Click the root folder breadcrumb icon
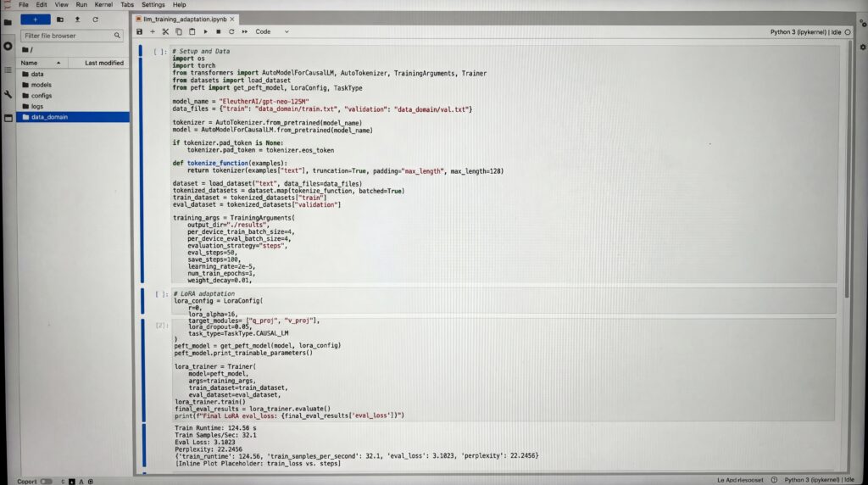 click(x=25, y=50)
